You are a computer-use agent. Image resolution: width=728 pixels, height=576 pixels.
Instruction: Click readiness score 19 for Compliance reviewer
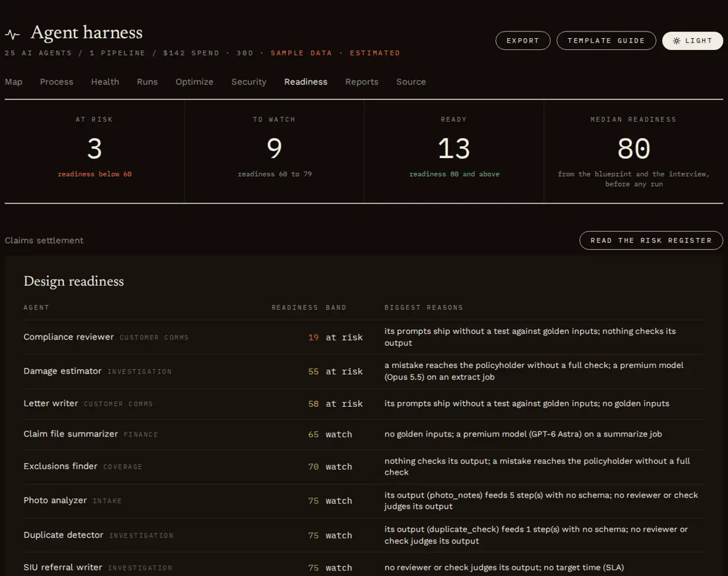[x=313, y=338]
